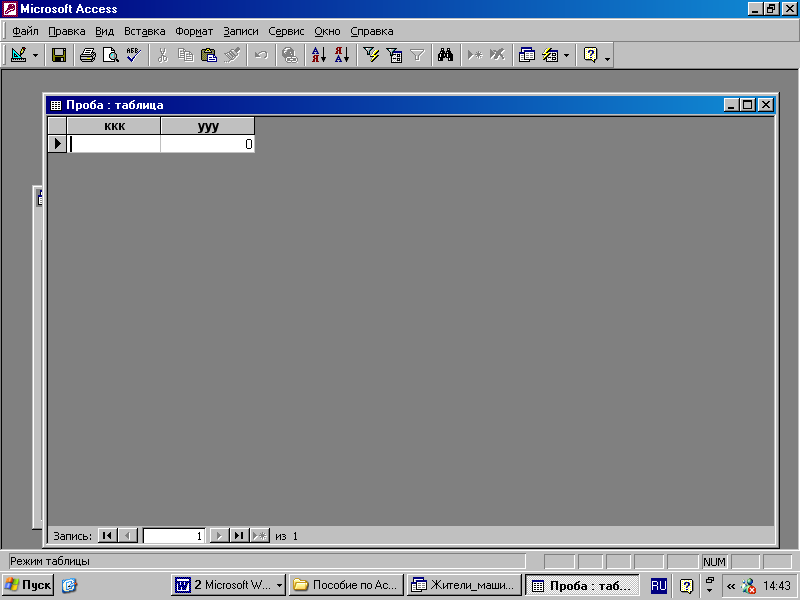Go to the last record
This screenshot has width=800, height=600.
point(239,536)
